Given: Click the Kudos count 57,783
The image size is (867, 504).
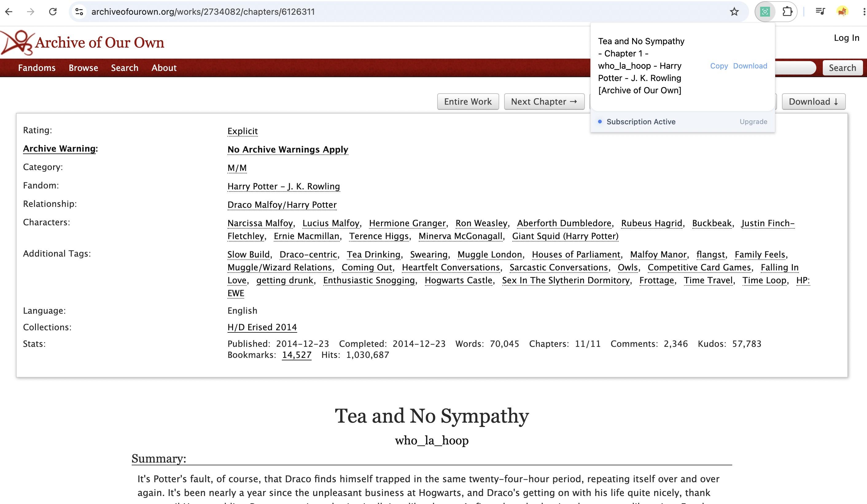Looking at the screenshot, I should click(747, 344).
